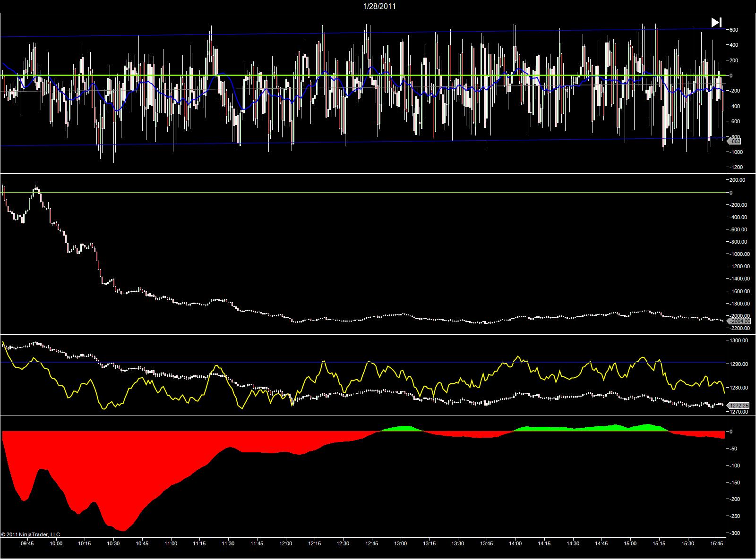756x559 pixels.
Task: Click the 1272.25 last price marker
Action: (x=739, y=405)
